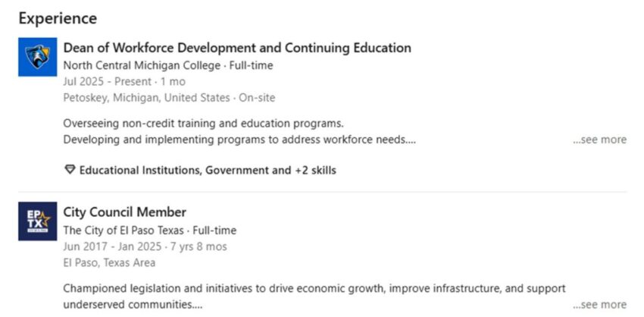Select the City Council Member job title
This screenshot has height=317, width=644.
[125, 212]
